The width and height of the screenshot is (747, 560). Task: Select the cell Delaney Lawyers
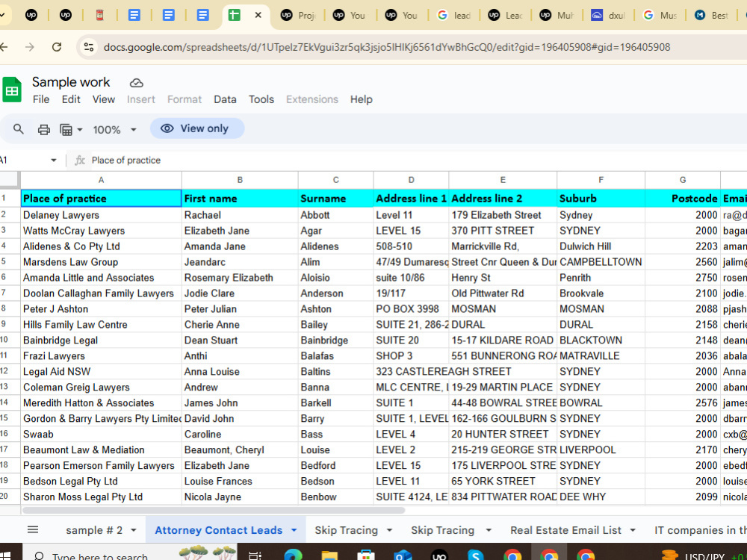(101, 215)
